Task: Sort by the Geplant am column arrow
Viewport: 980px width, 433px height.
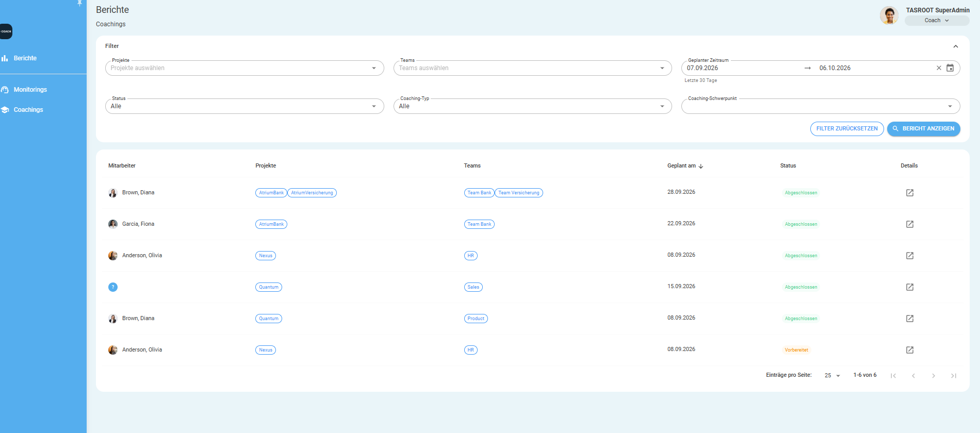Action: (x=701, y=166)
